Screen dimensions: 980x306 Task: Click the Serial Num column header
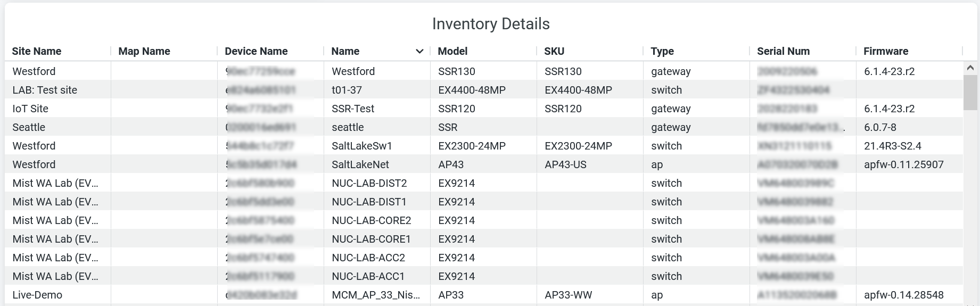[783, 51]
